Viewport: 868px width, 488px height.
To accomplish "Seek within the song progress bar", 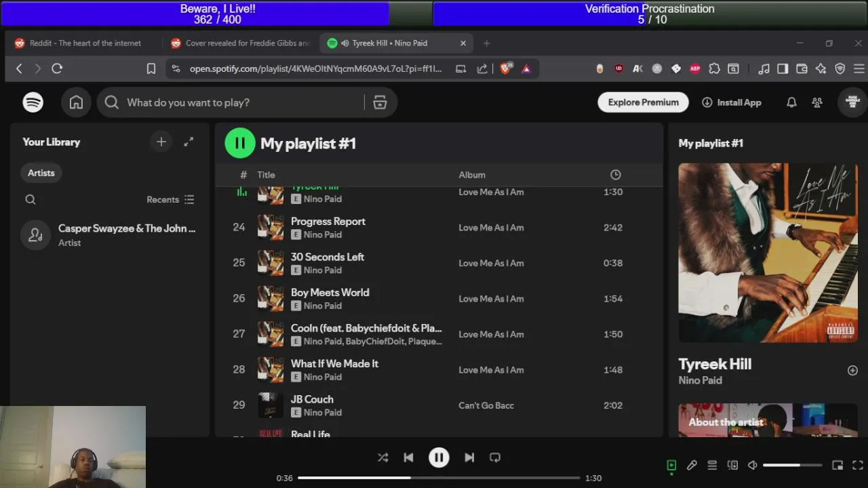I will click(x=439, y=478).
